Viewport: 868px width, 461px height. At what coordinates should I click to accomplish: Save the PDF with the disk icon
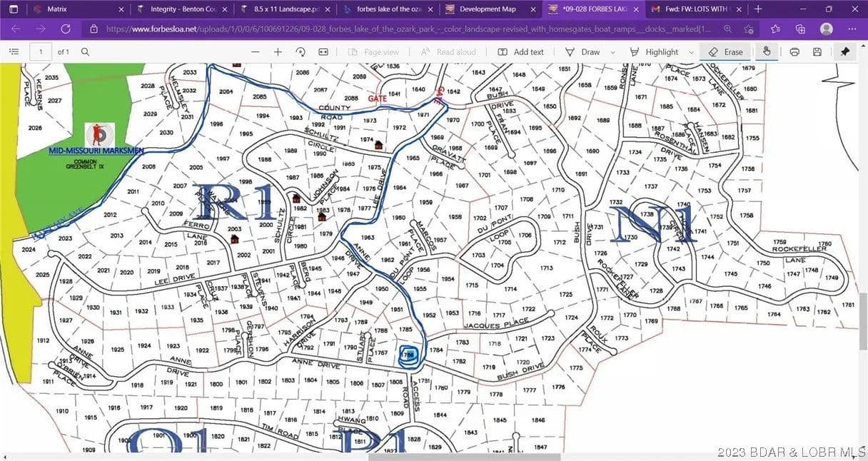(x=817, y=52)
